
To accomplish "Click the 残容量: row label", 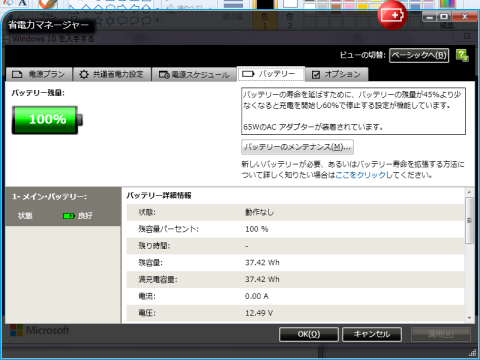I will pyautogui.click(x=150, y=263).
